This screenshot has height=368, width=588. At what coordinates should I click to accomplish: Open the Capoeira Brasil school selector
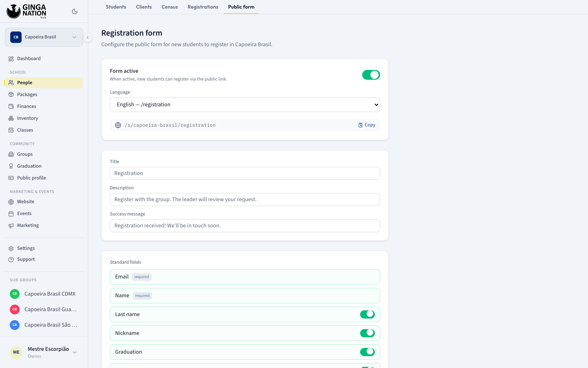(44, 37)
